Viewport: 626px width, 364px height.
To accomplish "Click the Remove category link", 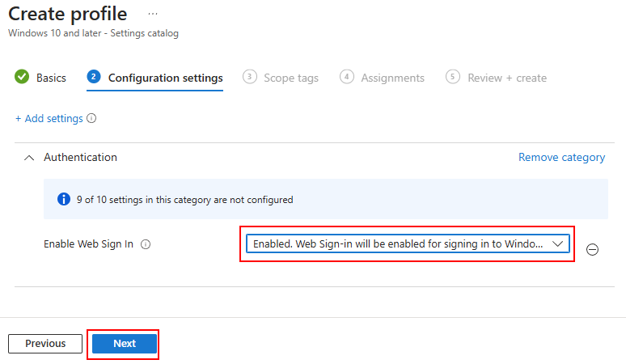I will pyautogui.click(x=562, y=157).
